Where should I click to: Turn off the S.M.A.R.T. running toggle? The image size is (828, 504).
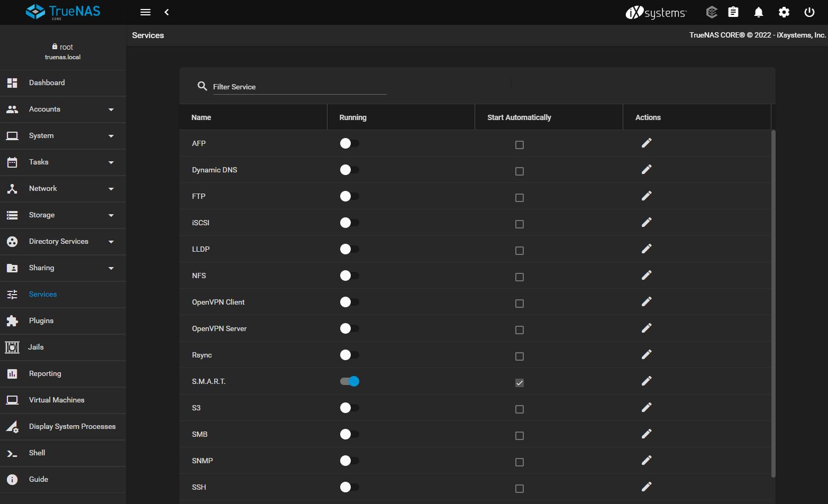point(350,381)
